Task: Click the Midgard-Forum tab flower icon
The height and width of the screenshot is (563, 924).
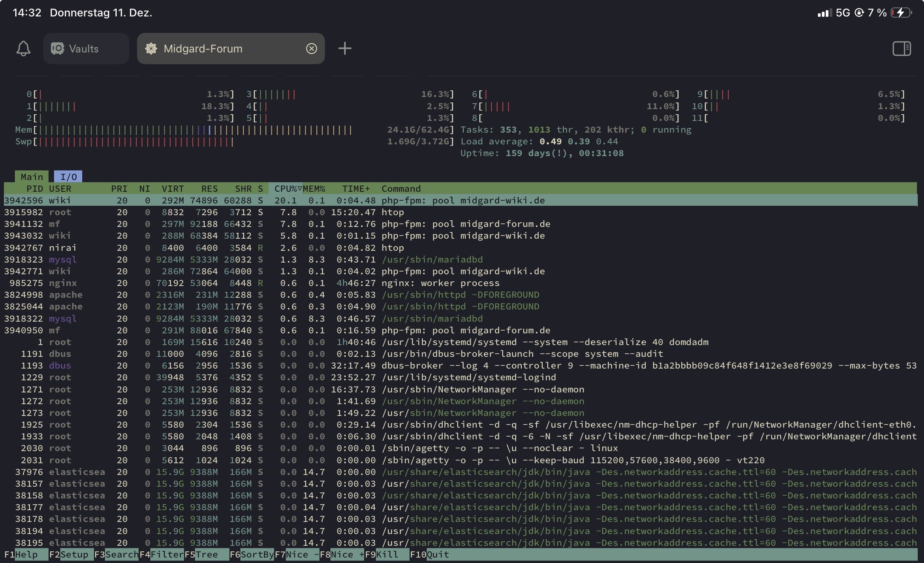Action: (151, 49)
